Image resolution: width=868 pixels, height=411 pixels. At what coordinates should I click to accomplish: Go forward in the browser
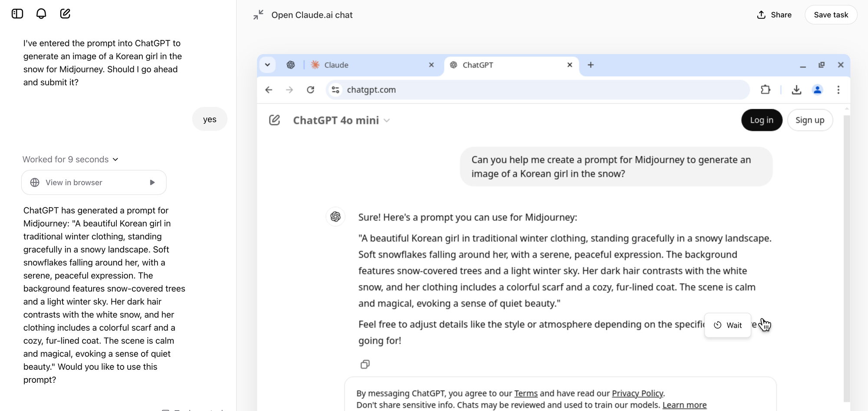(289, 90)
